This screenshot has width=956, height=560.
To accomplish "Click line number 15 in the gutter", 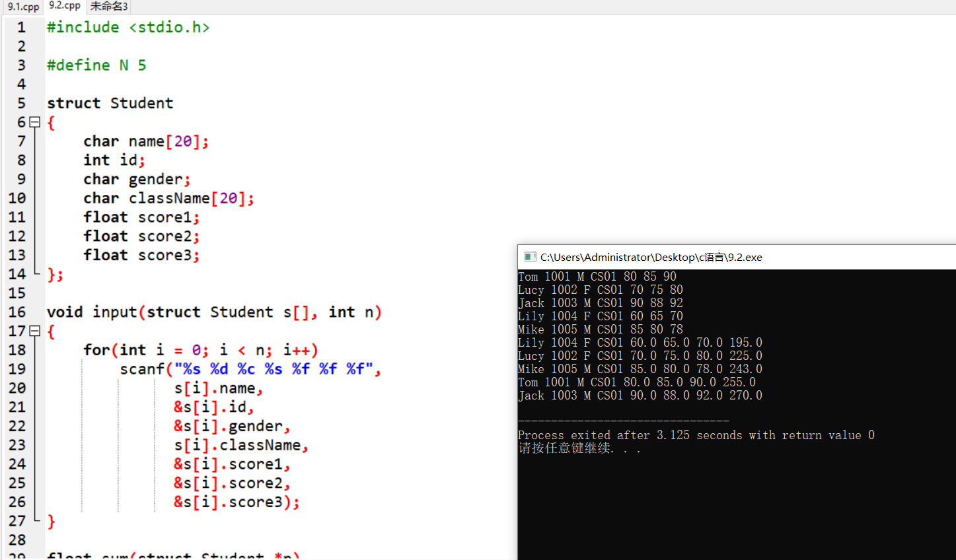I will click(x=17, y=293).
